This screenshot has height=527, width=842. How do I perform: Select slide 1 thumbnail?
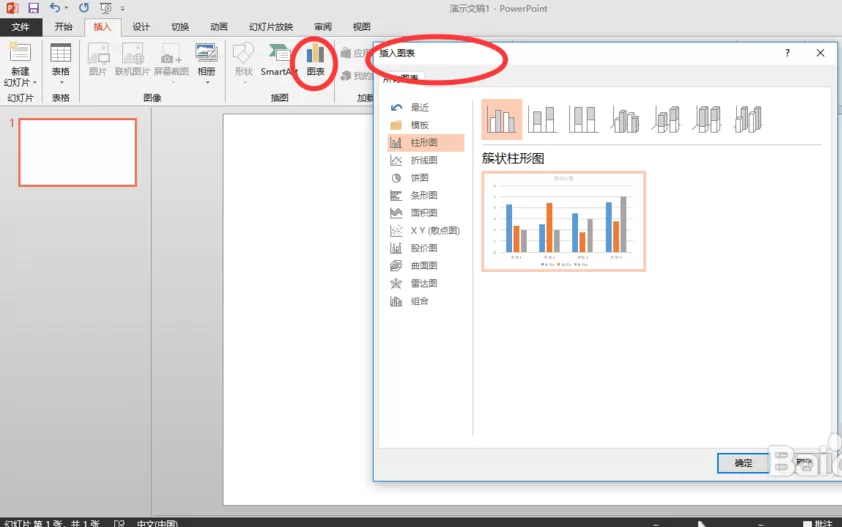pyautogui.click(x=78, y=153)
